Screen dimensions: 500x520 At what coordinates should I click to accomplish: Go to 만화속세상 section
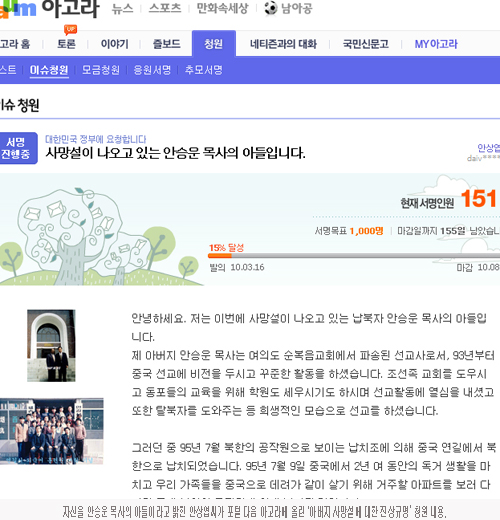[x=222, y=8]
